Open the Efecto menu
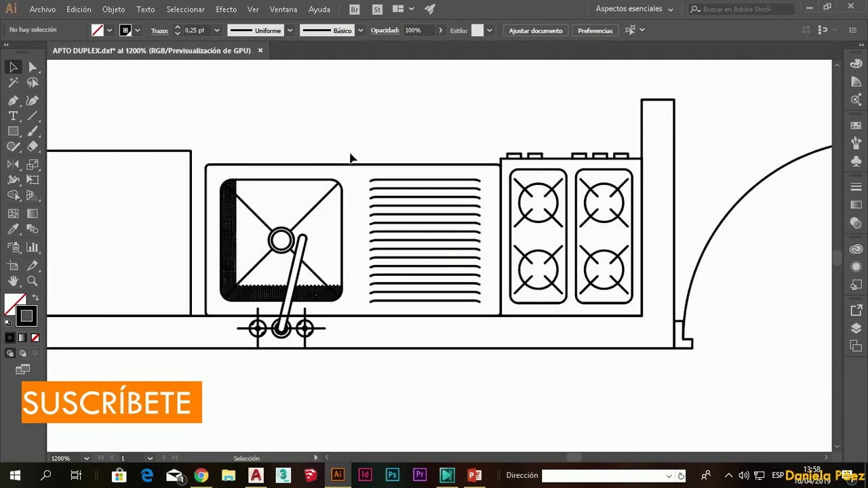This screenshot has width=868, height=488. (x=226, y=9)
